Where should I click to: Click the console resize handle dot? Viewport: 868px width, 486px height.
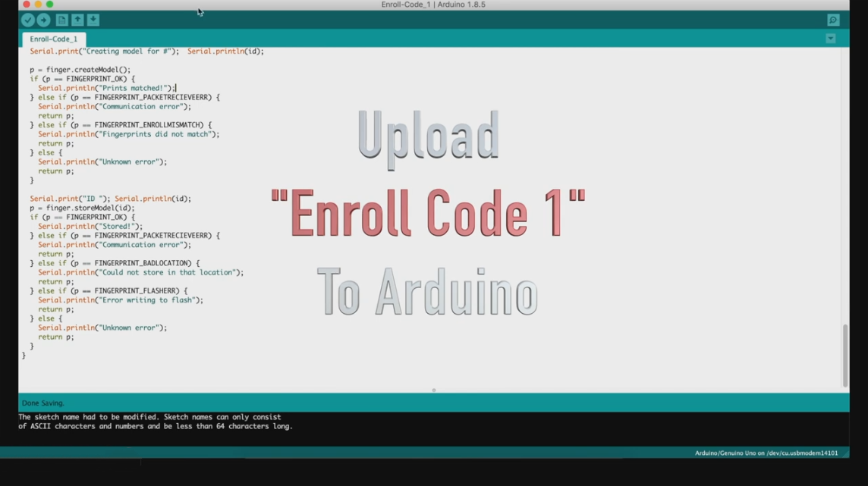(x=434, y=390)
